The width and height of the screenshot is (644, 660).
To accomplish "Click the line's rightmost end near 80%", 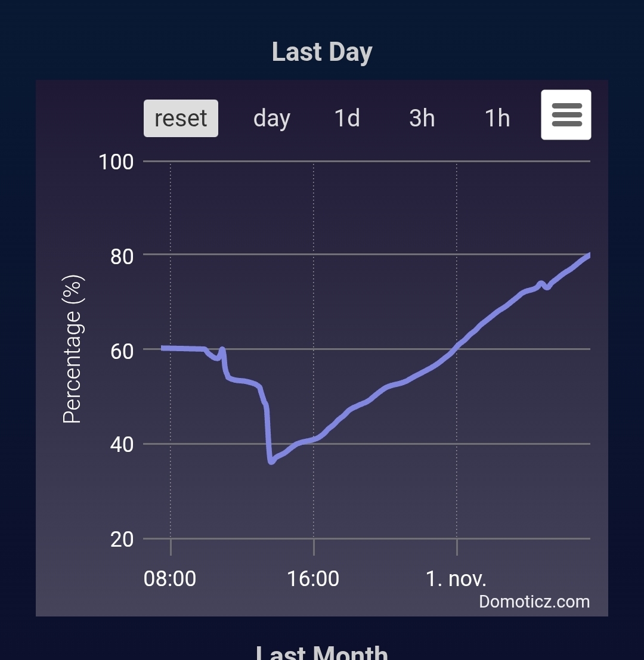I will coord(588,256).
